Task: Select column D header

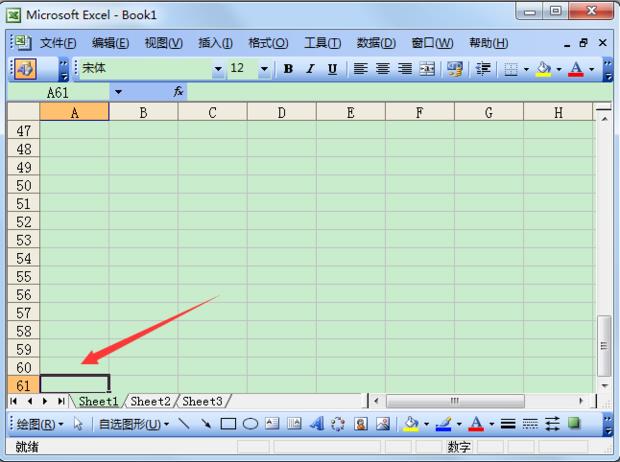Action: (281, 113)
